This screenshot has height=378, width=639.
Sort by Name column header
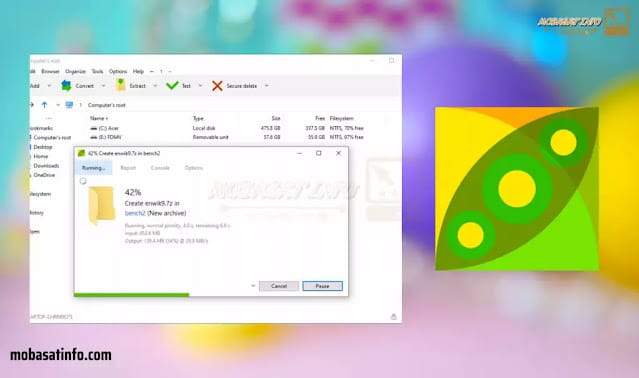tap(98, 118)
